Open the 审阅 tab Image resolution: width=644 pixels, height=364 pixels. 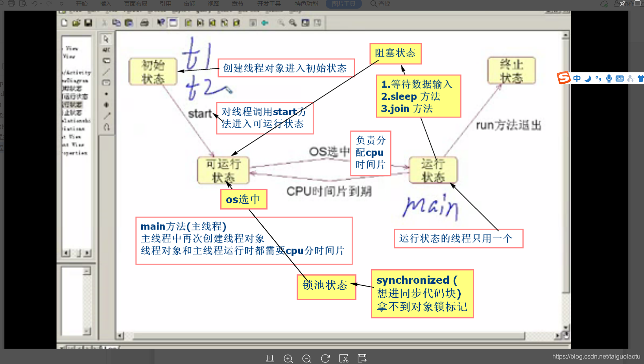click(189, 4)
